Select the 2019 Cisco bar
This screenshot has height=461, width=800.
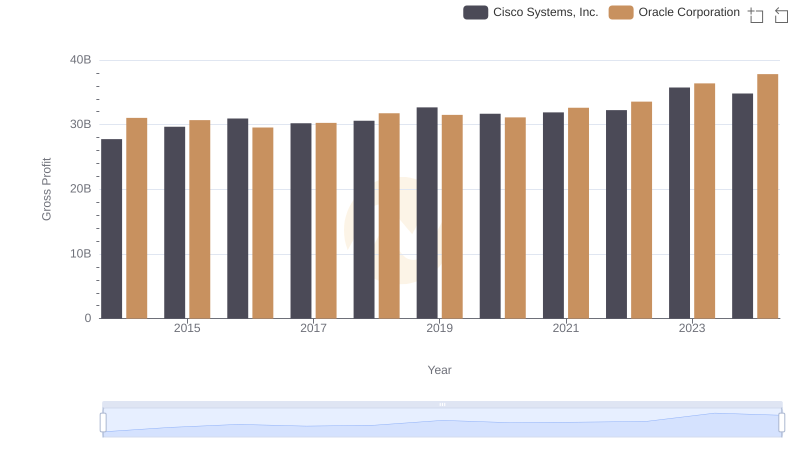pyautogui.click(x=427, y=213)
